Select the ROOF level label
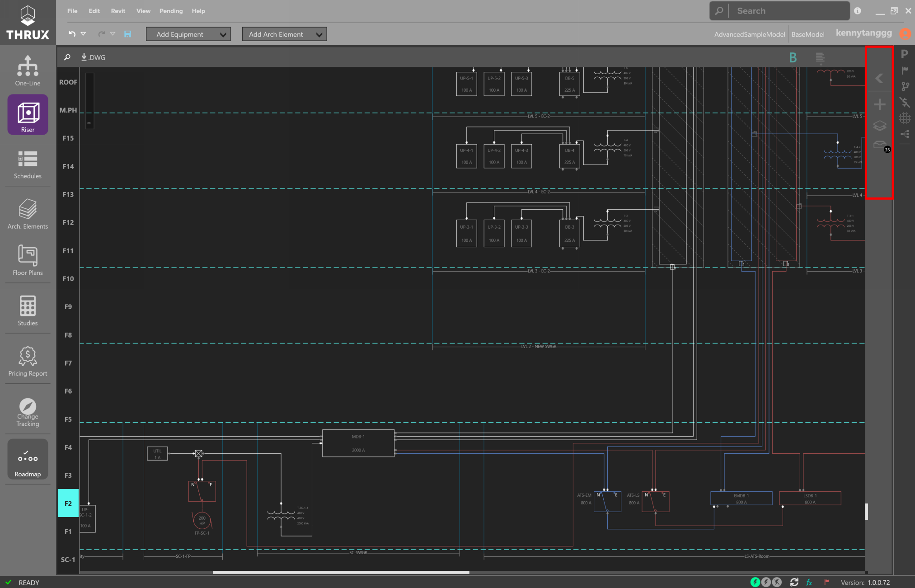915x588 pixels. tap(68, 82)
